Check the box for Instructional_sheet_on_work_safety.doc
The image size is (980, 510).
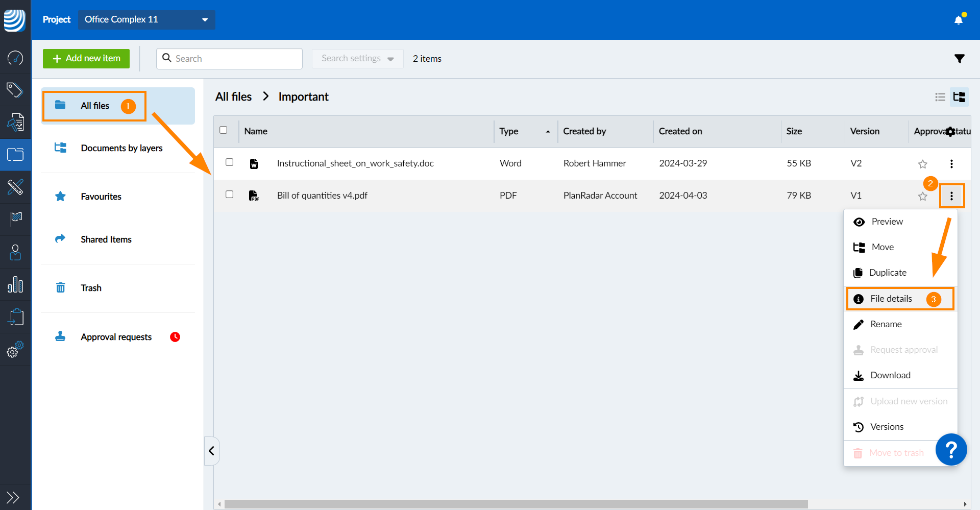coord(230,162)
